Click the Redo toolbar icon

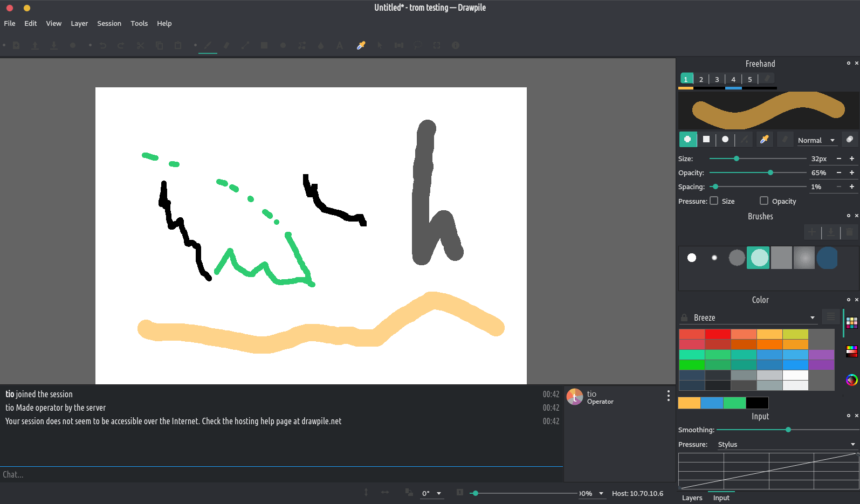point(121,45)
